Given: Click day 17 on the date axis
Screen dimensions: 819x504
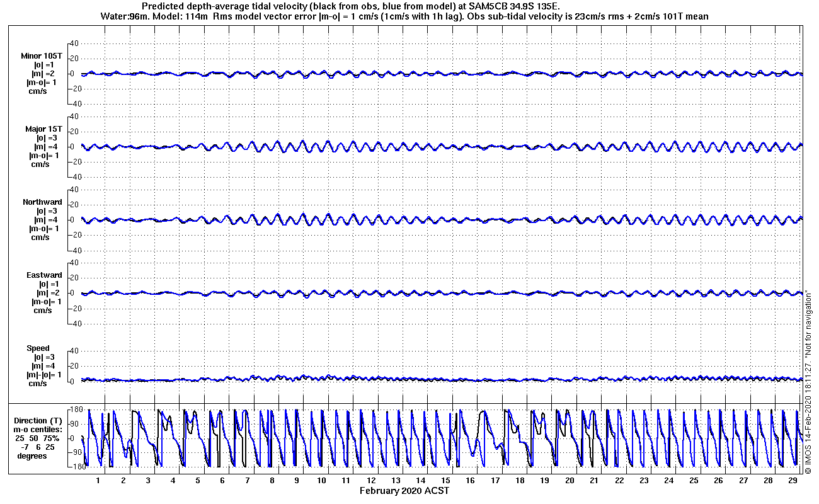Looking at the screenshot, I should [495, 481].
